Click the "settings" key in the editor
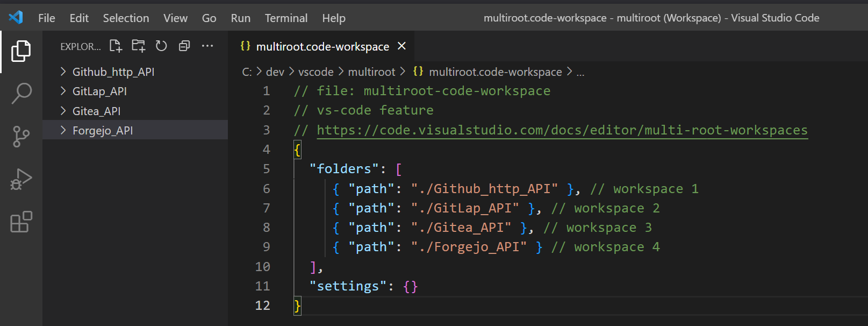Image resolution: width=868 pixels, height=326 pixels. (x=348, y=286)
